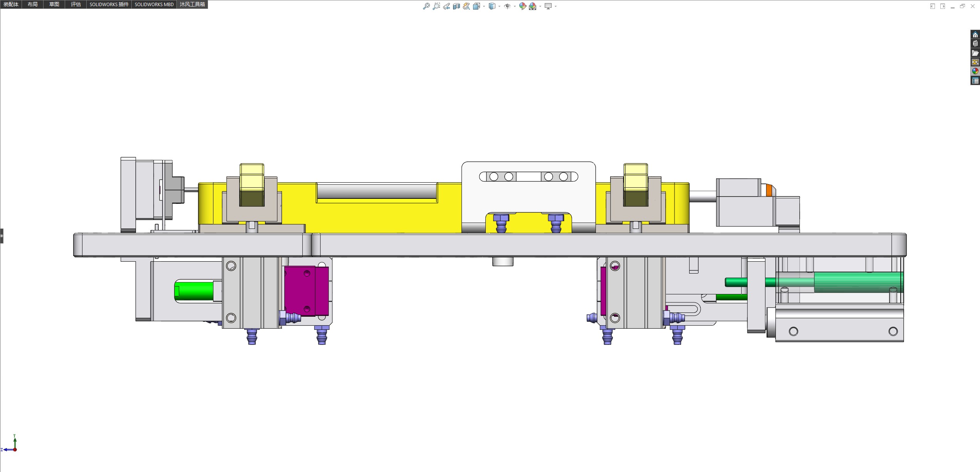Open the Display Style dropdown arrow
Screen dimensions: 980x472
(499, 7)
